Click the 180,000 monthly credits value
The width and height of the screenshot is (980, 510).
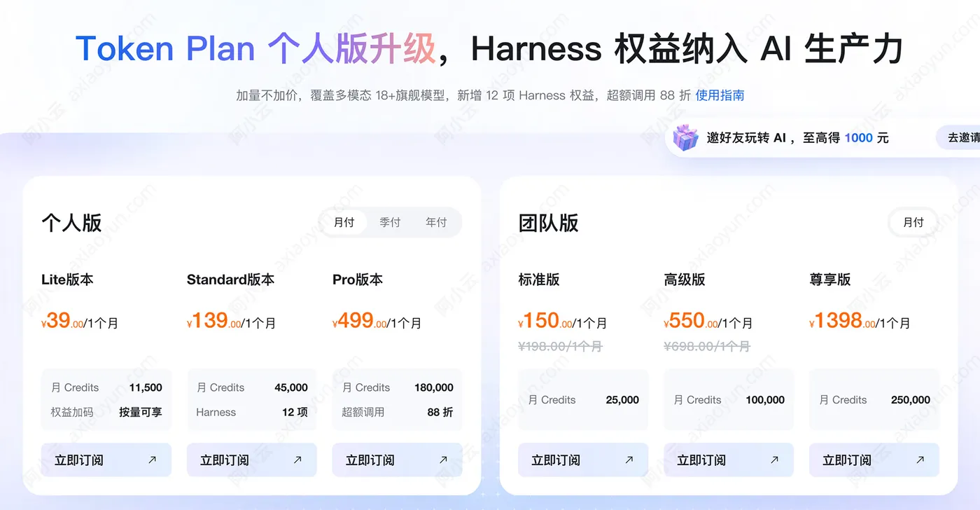click(x=434, y=387)
